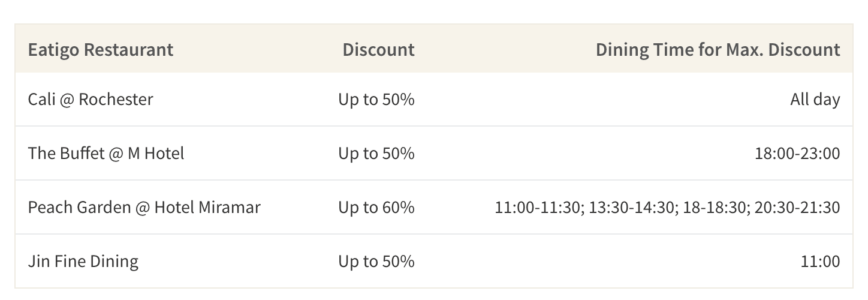Click the Discount column header
This screenshot has height=300, width=868.
coord(378,49)
